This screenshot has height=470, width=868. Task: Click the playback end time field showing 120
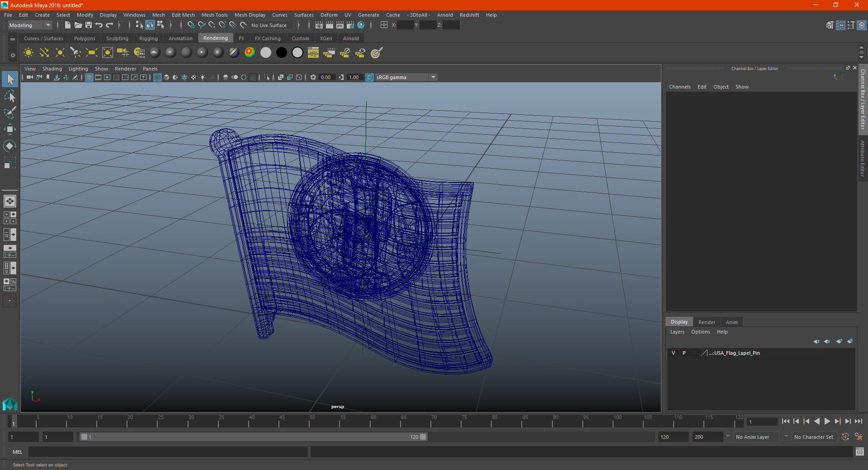pyautogui.click(x=674, y=437)
